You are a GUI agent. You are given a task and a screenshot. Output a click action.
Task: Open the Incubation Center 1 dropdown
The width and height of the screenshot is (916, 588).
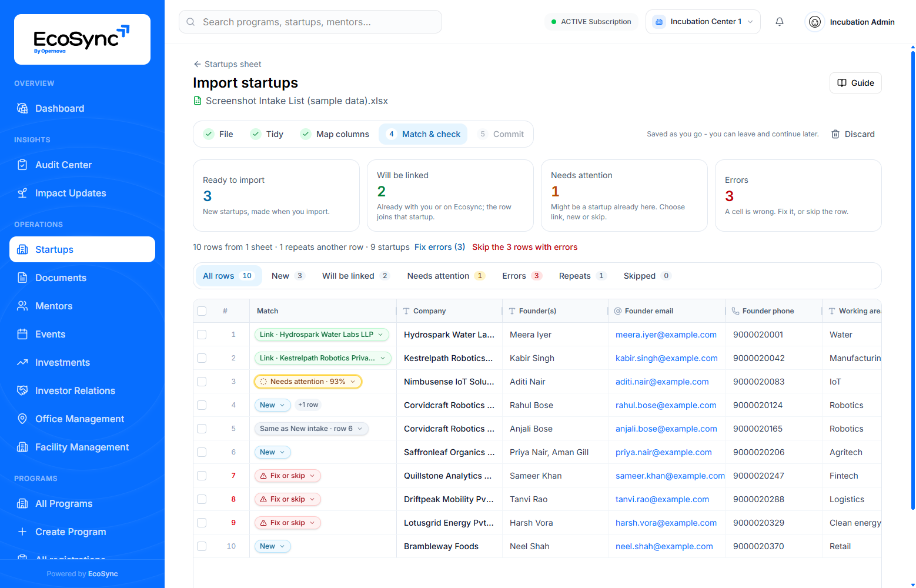point(703,22)
